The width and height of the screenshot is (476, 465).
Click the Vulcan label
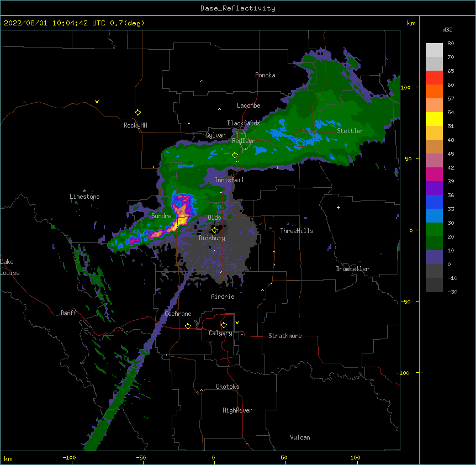300,437
